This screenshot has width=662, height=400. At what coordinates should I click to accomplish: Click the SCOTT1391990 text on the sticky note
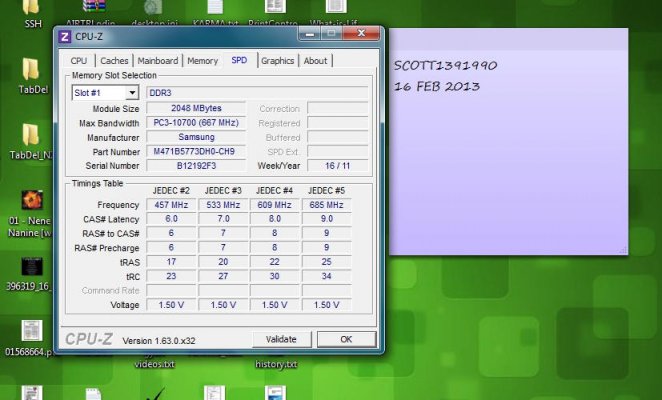click(445, 65)
